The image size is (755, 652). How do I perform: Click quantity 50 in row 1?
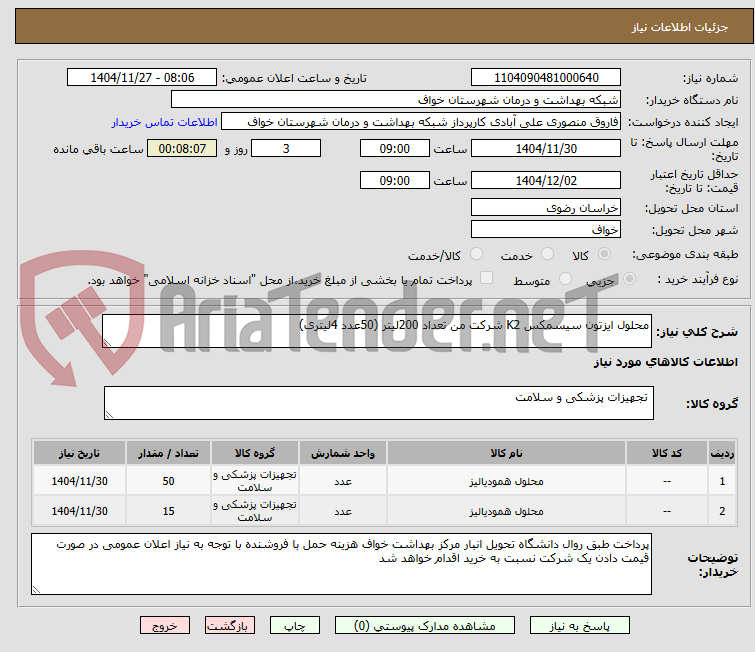(x=168, y=481)
